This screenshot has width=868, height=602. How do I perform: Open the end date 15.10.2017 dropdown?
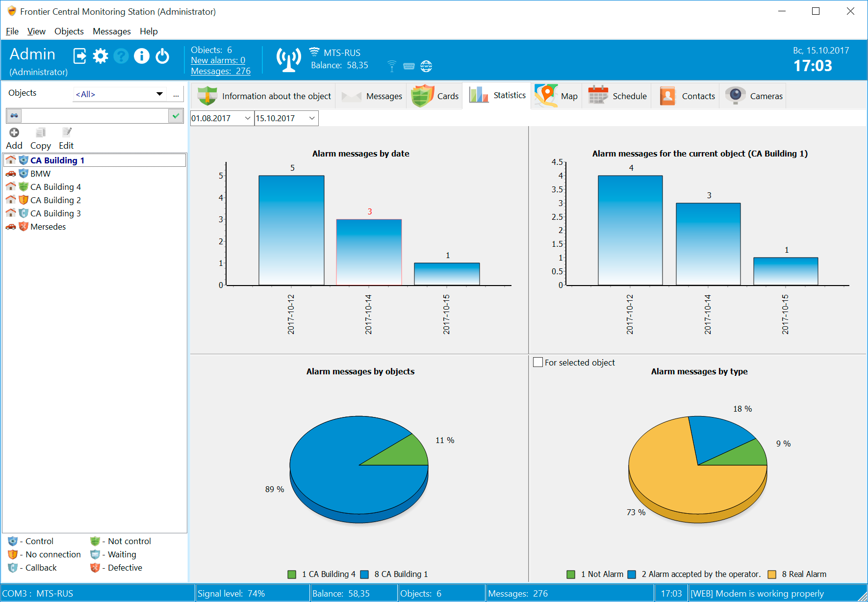coord(312,118)
